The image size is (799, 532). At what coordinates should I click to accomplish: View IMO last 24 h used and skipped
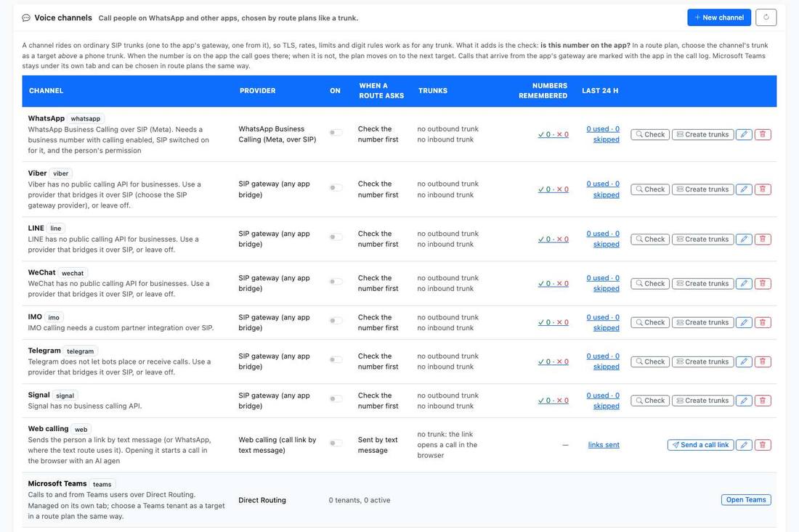coord(603,322)
